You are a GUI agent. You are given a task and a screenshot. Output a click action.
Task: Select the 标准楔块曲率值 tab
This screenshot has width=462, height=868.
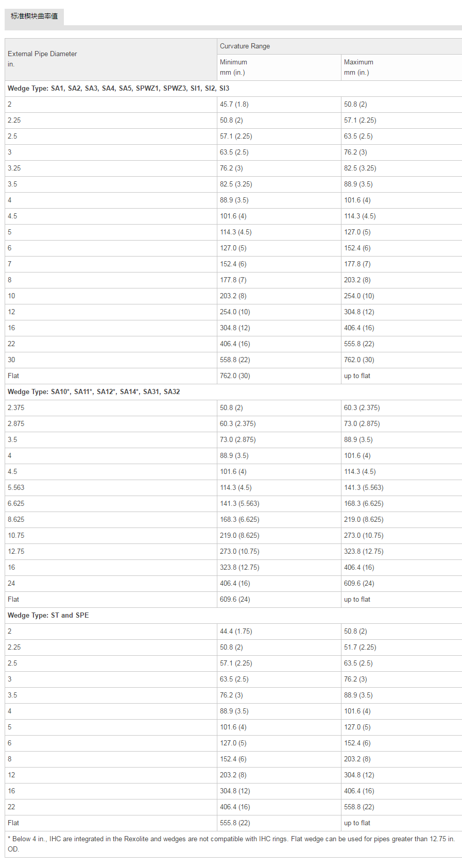34,16
